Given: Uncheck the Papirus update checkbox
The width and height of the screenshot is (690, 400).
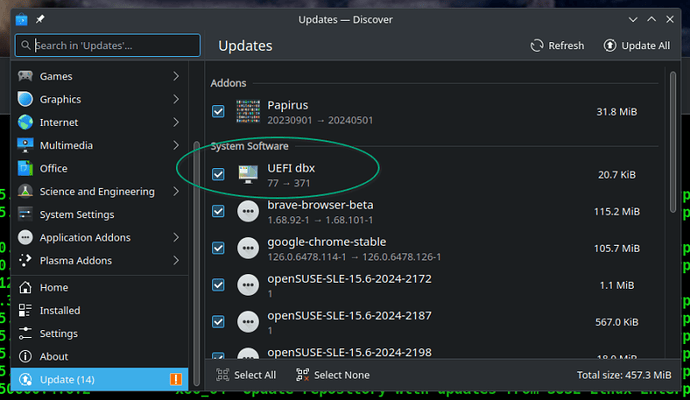Looking at the screenshot, I should (219, 111).
